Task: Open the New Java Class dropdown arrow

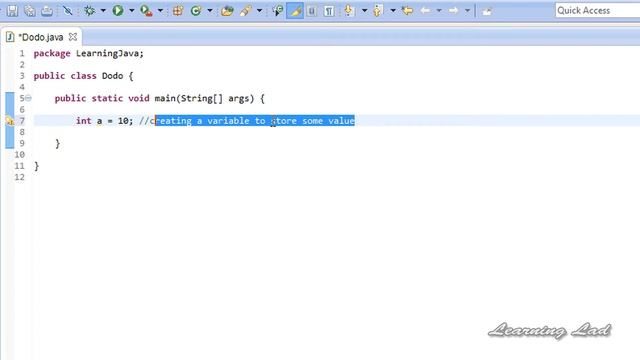Action: pos(209,11)
